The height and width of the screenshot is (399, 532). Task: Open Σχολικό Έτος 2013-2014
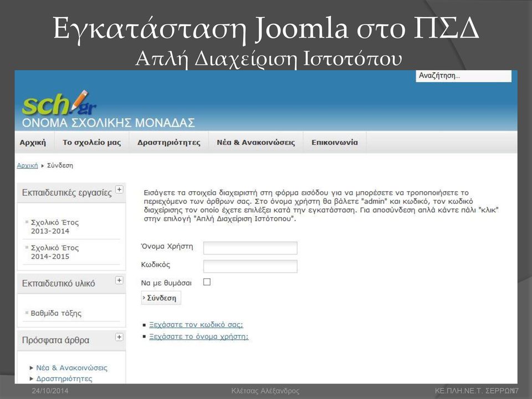click(55, 227)
